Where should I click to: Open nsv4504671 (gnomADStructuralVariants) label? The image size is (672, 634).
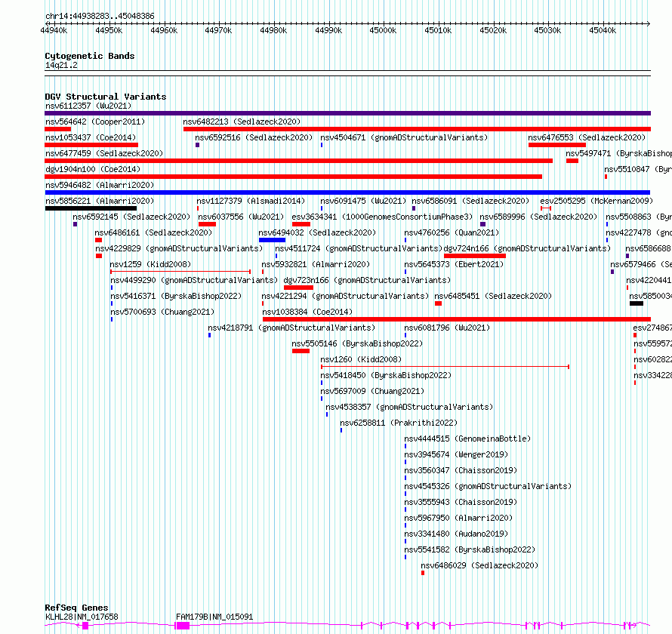pos(404,137)
